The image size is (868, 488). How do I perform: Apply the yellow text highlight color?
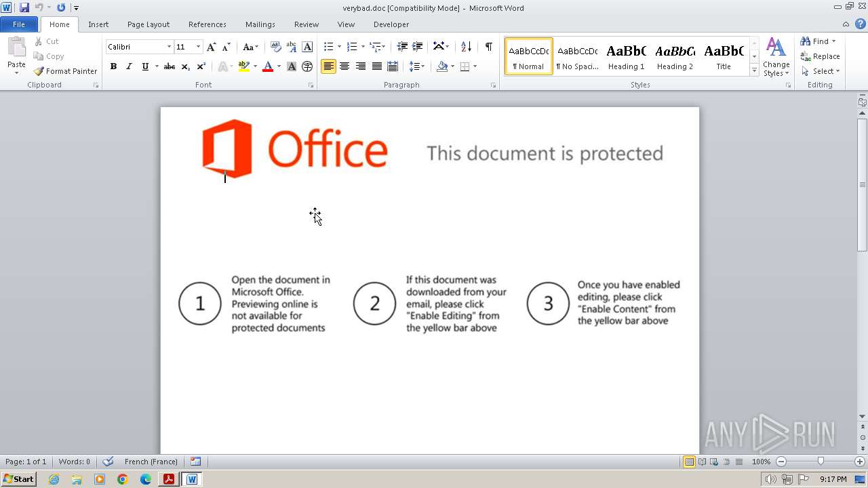243,66
